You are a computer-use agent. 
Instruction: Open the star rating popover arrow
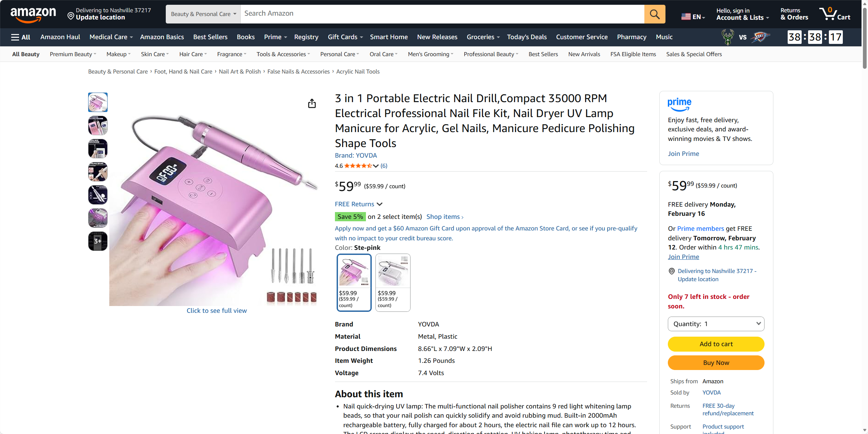coord(376,166)
